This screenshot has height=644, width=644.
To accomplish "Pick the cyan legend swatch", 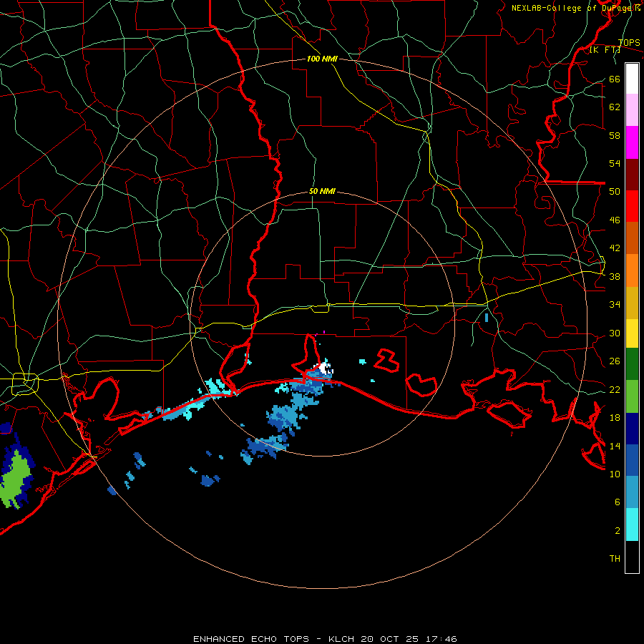I will tap(632, 525).
